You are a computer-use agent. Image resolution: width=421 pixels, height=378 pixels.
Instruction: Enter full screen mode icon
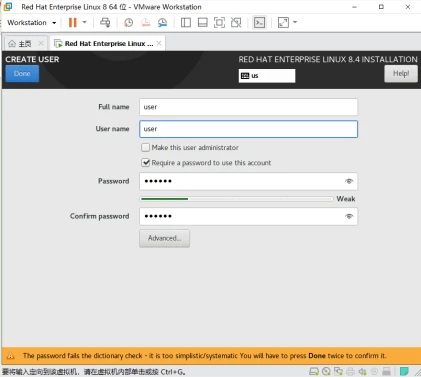point(219,22)
